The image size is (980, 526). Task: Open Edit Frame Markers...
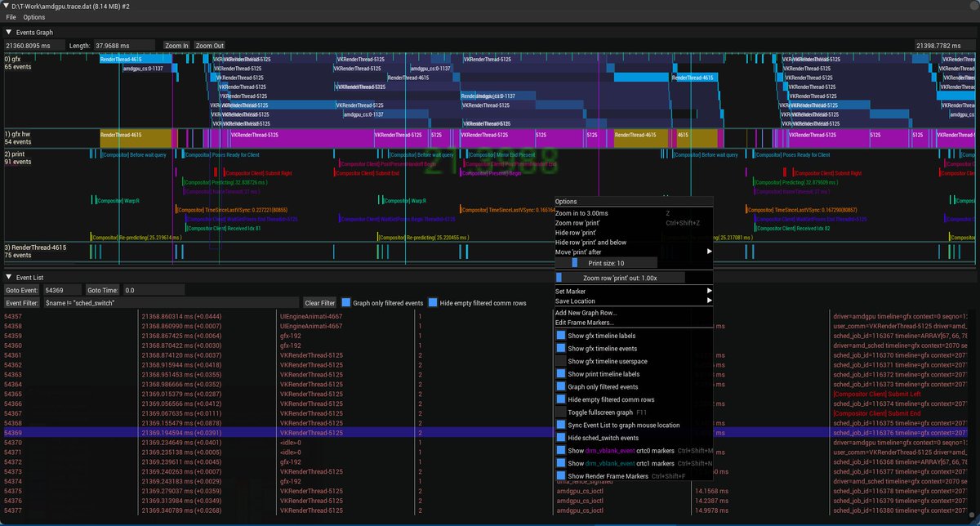pyautogui.click(x=634, y=323)
